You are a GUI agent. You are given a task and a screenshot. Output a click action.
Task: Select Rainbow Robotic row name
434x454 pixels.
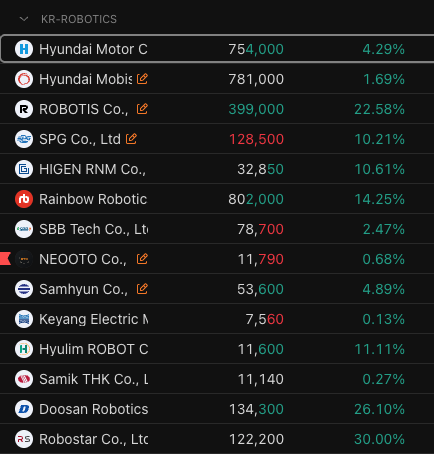tap(93, 199)
